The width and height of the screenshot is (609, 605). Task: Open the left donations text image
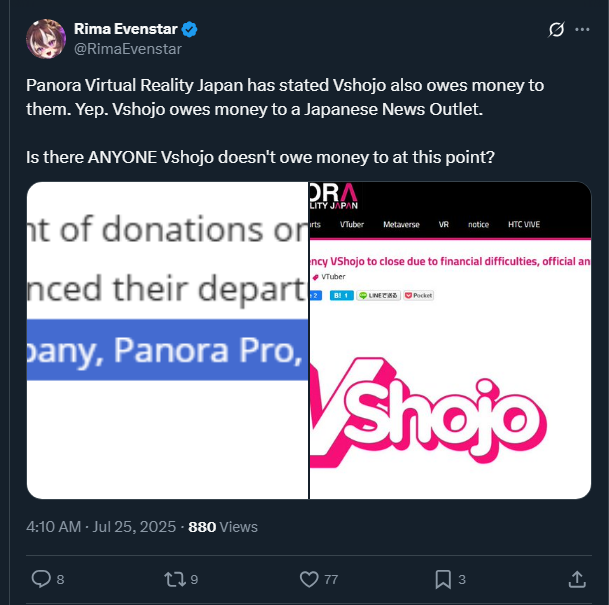click(x=167, y=340)
